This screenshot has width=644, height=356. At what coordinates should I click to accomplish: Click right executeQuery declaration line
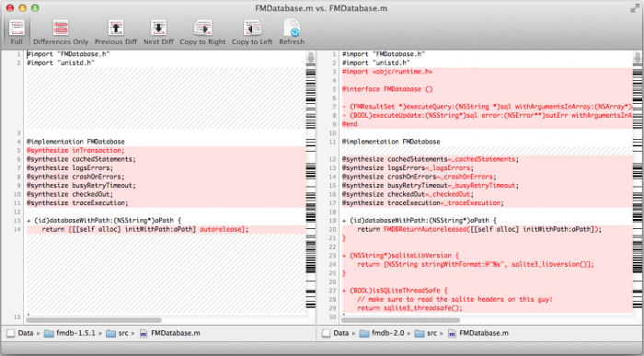[487, 107]
